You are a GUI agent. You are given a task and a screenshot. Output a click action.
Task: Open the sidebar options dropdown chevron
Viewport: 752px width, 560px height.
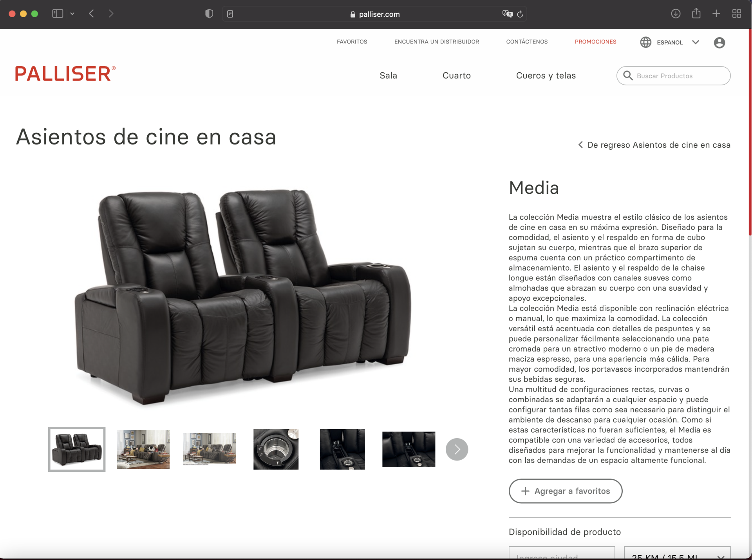click(72, 14)
